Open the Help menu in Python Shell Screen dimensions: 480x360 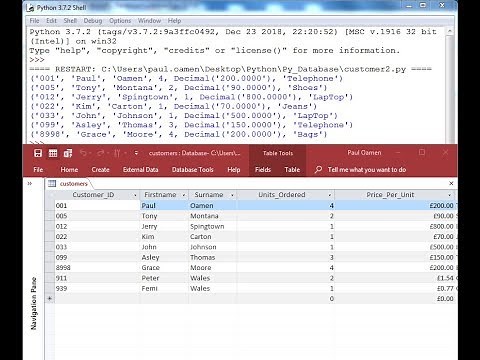pyautogui.click(x=174, y=21)
